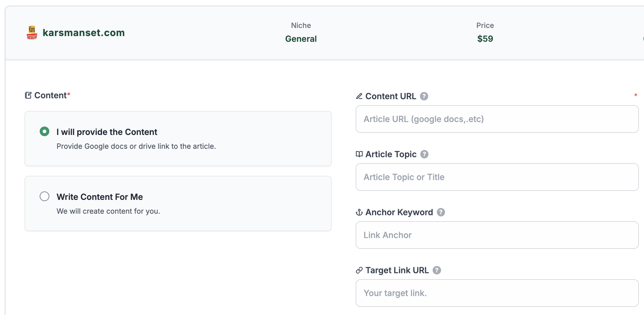Click the anchor icon next to Anchor Keyword
Screen dimensions: 644x315
pos(359,213)
